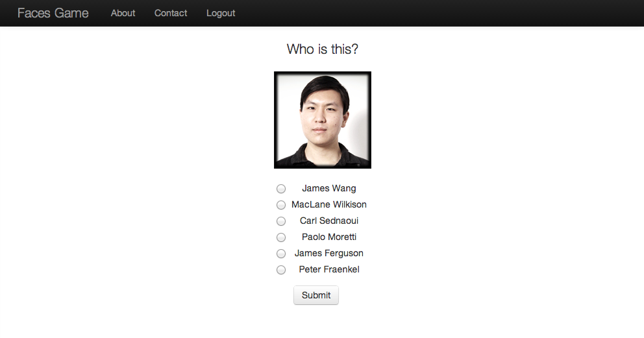
Task: Open the Faces Game home brand link
Action: tap(53, 13)
